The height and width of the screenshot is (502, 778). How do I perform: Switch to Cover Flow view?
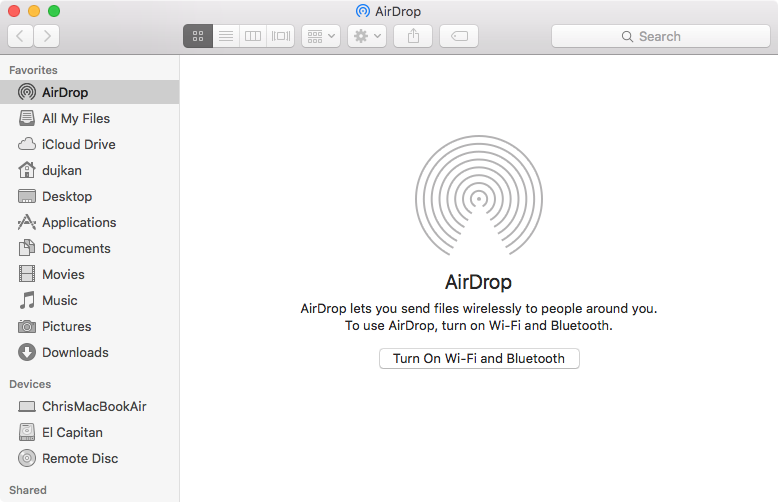point(281,36)
